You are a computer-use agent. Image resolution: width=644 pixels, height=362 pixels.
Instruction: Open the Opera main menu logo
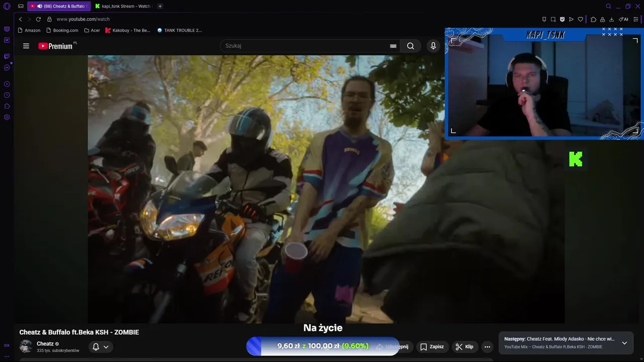tap(7, 7)
